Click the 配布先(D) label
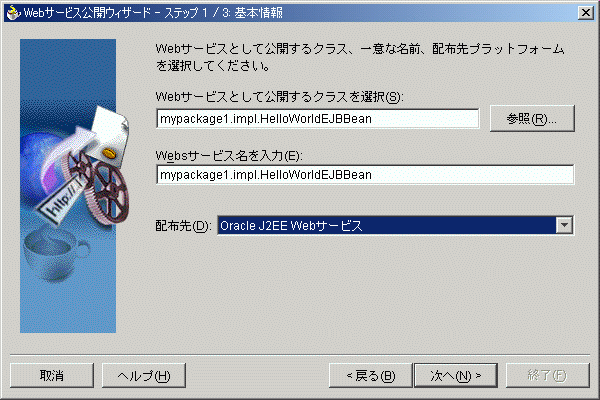This screenshot has height=400, width=600. (x=183, y=226)
